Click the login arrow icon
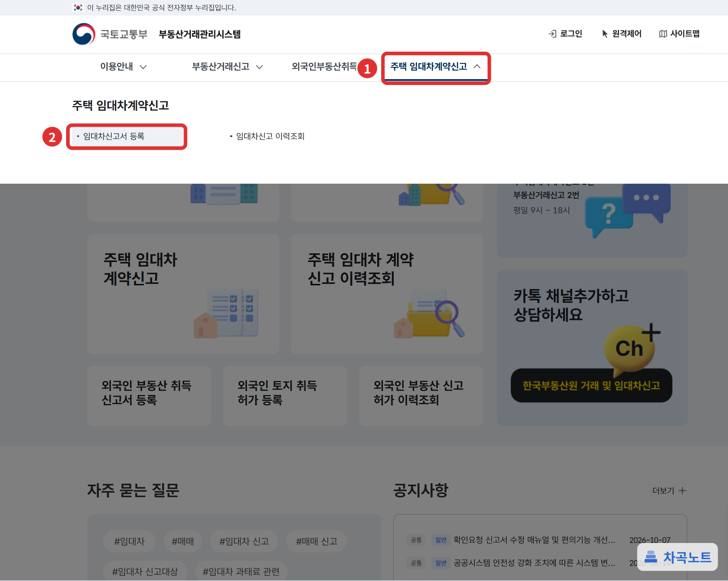This screenshot has width=728, height=581. [x=552, y=34]
